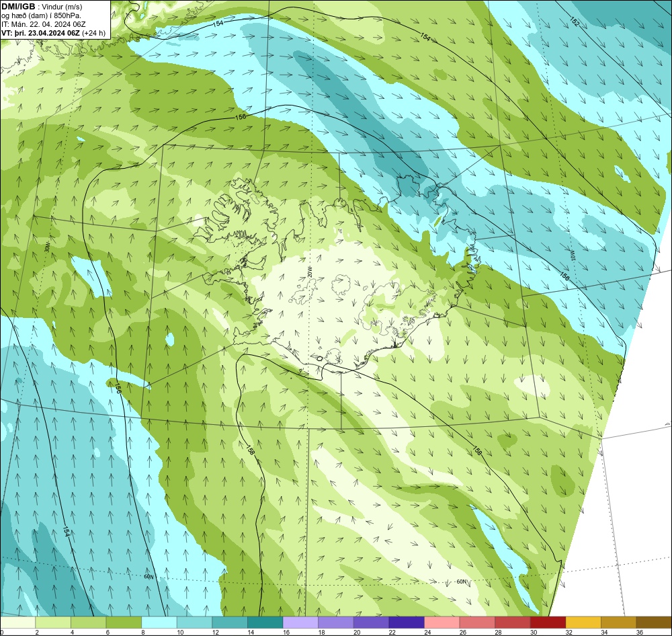The image size is (672, 636).
Task: Click the 8–10 m/s light cyan swatch
Action: 159,623
